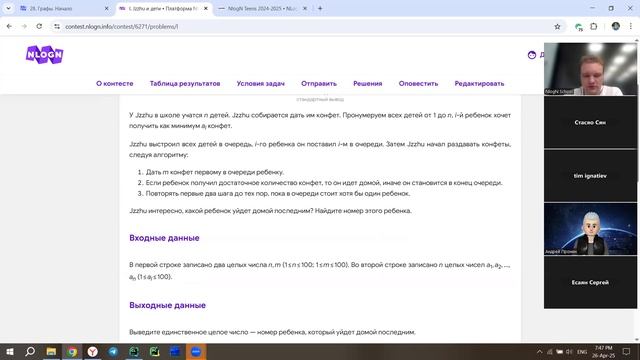The height and width of the screenshot is (360, 640).
Task: Open site information icon in address bar
Action: pos(57,27)
